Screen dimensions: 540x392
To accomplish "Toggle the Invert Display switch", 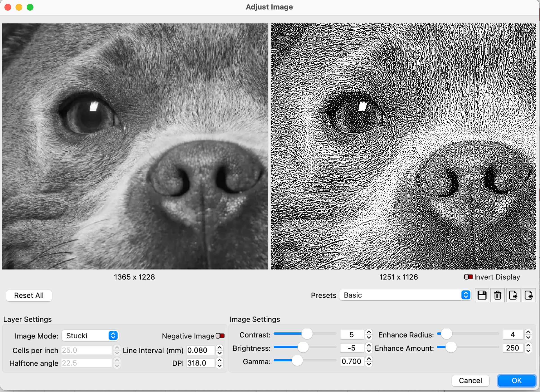I will [468, 277].
